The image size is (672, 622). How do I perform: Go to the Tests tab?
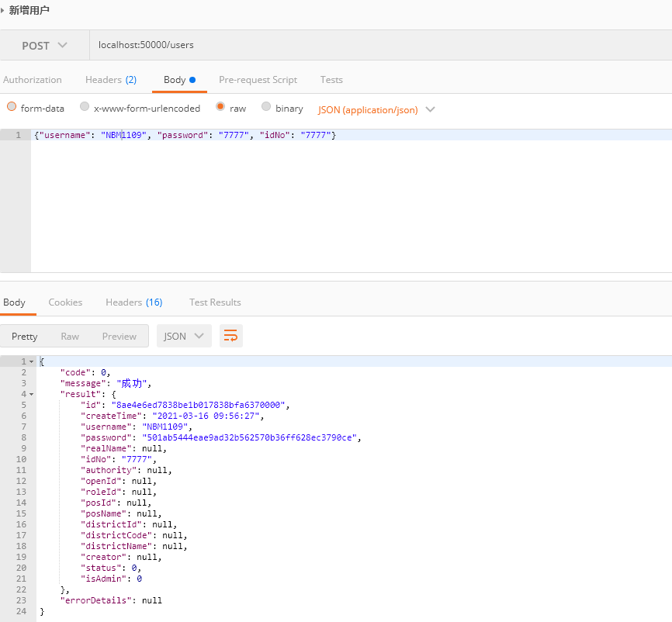click(331, 80)
